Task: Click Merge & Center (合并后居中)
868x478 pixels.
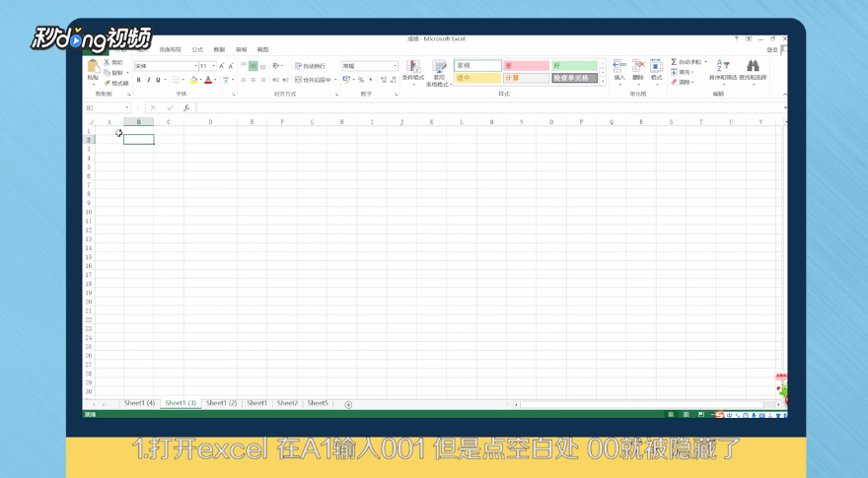Action: click(313, 80)
